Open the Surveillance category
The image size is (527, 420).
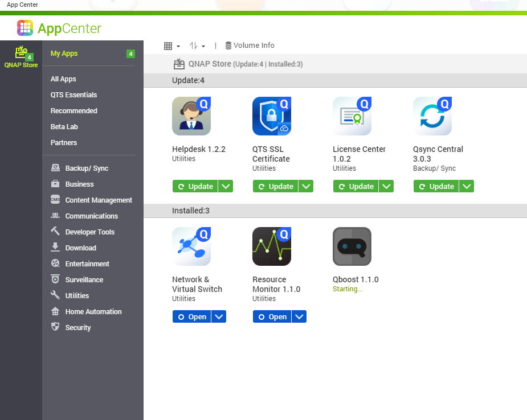coord(84,280)
